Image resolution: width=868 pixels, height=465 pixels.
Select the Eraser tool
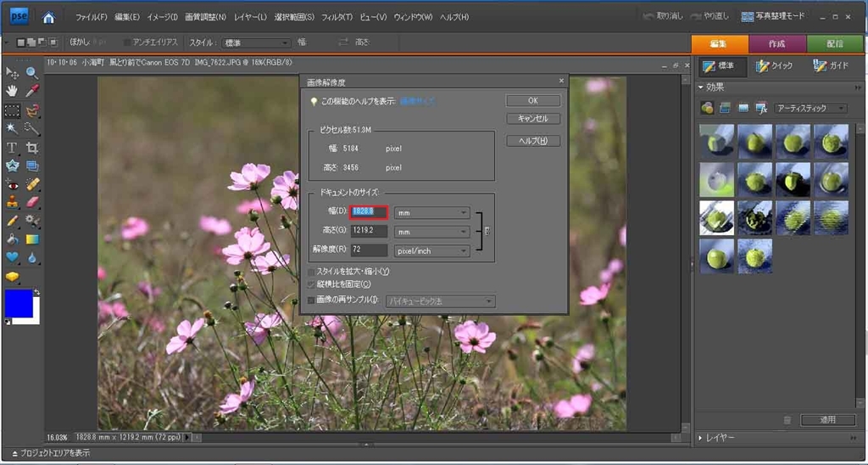point(32,203)
